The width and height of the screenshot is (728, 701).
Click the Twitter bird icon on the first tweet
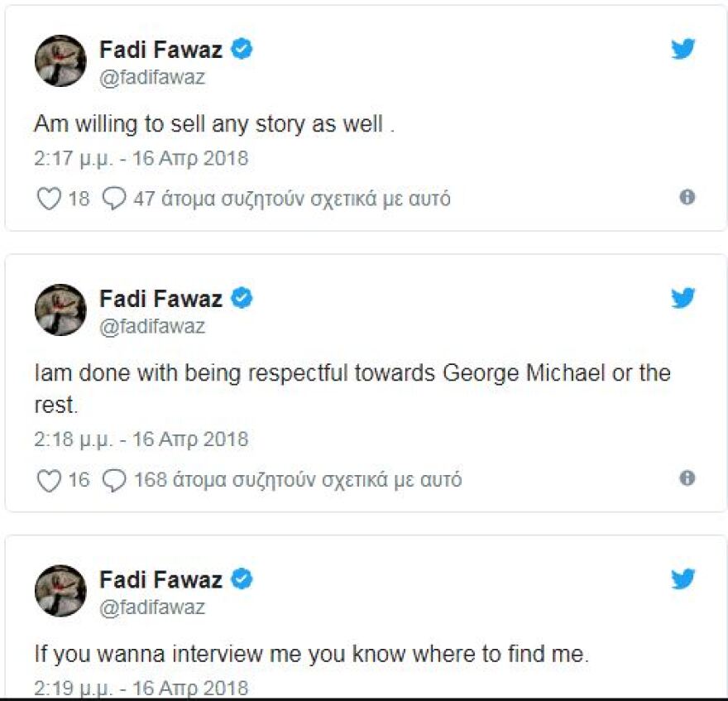pyautogui.click(x=683, y=50)
